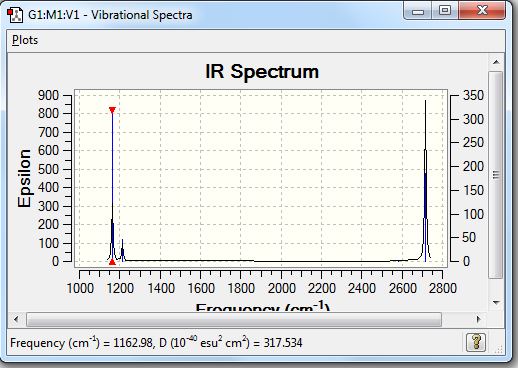Click the IR Spectrum plot title

tap(262, 71)
